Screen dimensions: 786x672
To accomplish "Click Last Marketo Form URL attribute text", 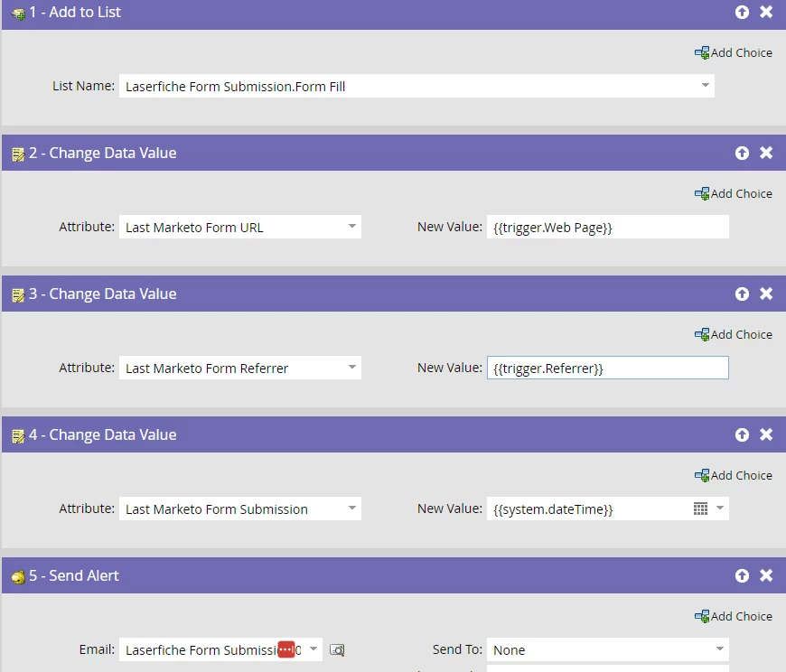I will [194, 228].
